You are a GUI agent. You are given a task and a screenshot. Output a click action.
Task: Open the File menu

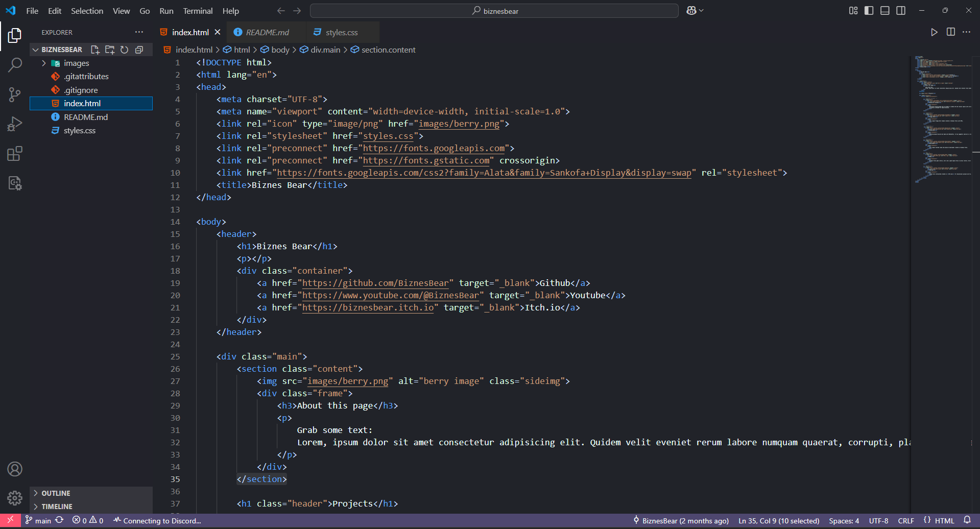(x=32, y=11)
